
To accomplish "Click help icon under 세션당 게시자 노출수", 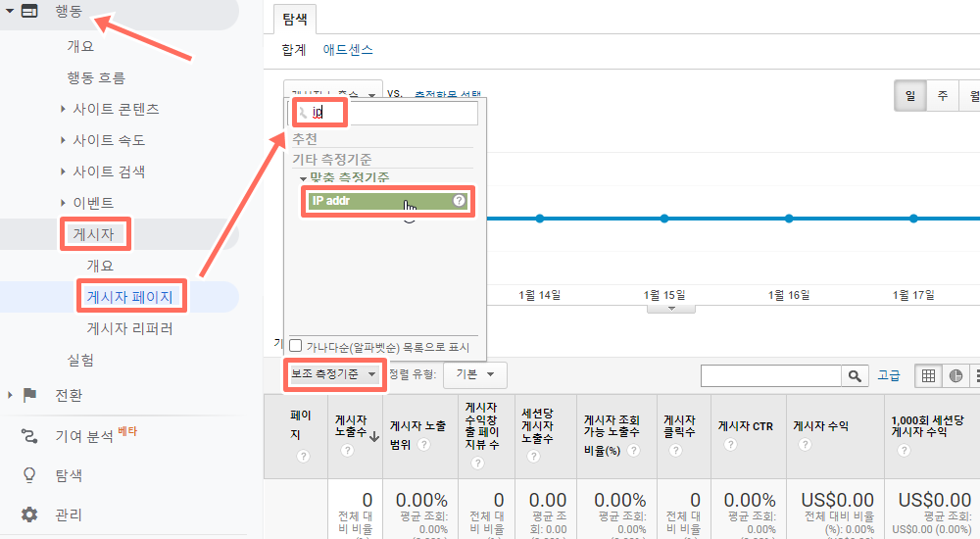I will [x=533, y=457].
